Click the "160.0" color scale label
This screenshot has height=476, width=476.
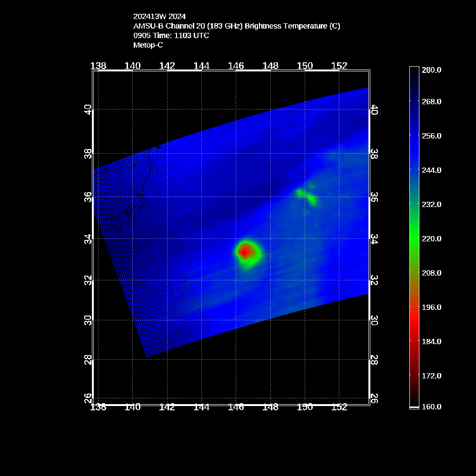click(x=431, y=407)
